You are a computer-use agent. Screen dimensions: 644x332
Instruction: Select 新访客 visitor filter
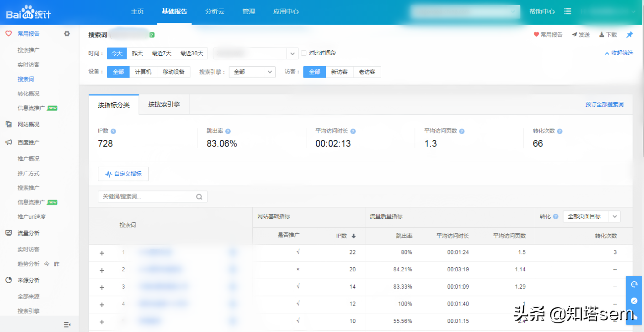point(340,72)
